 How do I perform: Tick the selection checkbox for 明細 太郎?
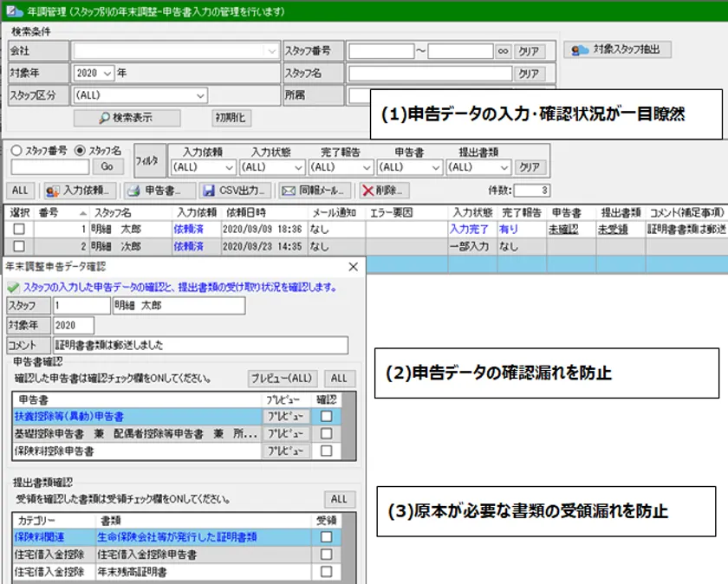coord(19,229)
